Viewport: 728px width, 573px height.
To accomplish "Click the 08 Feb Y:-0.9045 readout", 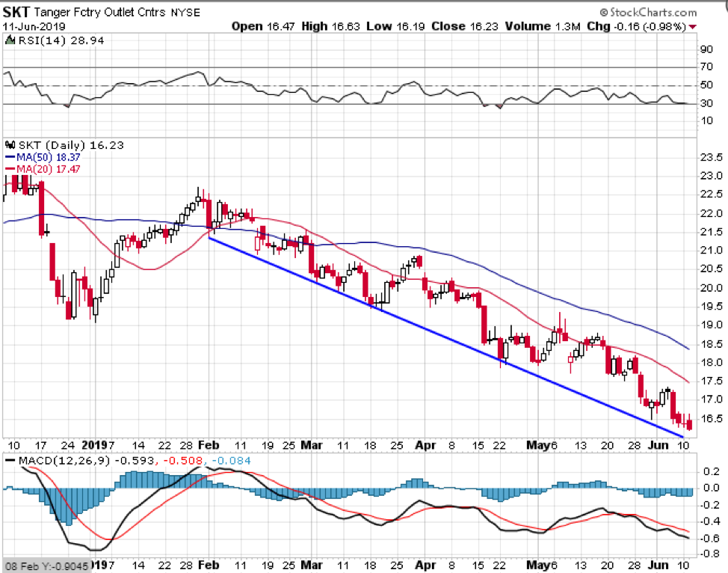I will (46, 566).
